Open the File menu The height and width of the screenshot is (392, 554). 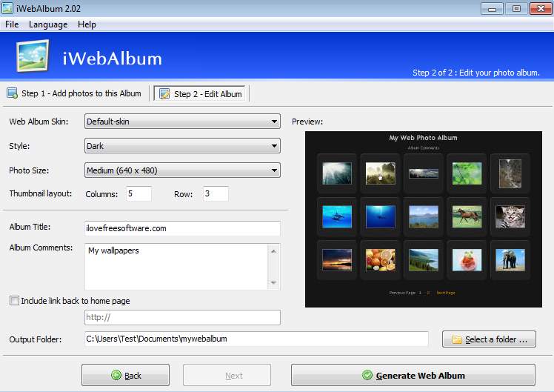pos(12,24)
